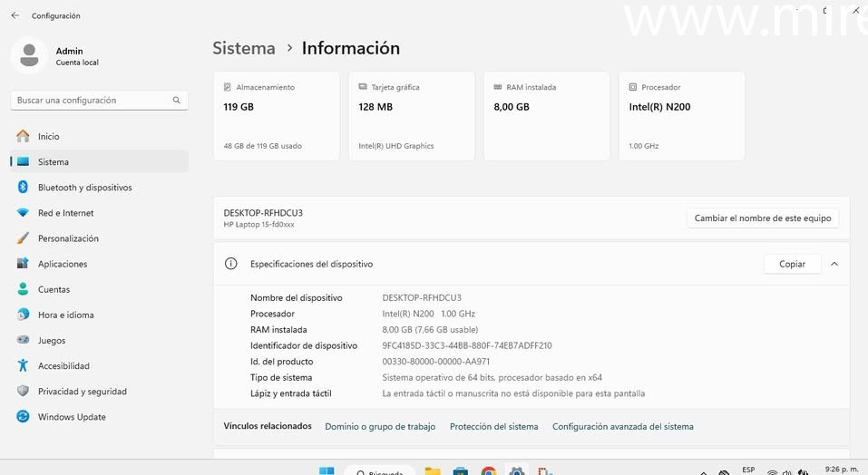The image size is (868, 475).
Task: Open Red e Internet wifi icon
Action: [x=23, y=213]
